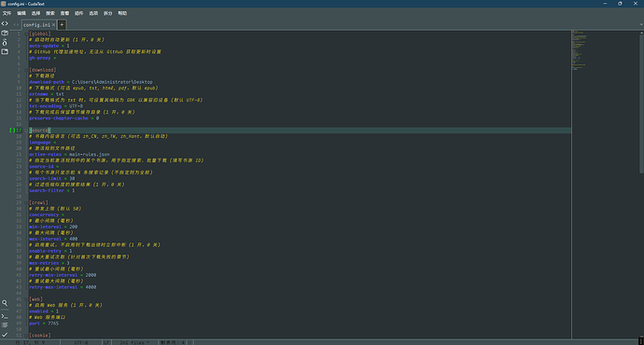Collapse the [download] section fold marker
The width and height of the screenshot is (644, 345).
pyautogui.click(x=26, y=70)
